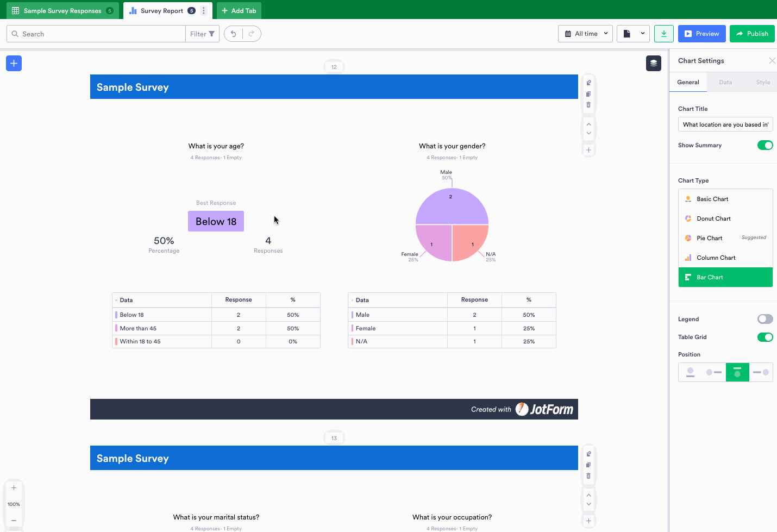Expand the page layout dropdown
The height and width of the screenshot is (532, 777).
coord(633,34)
